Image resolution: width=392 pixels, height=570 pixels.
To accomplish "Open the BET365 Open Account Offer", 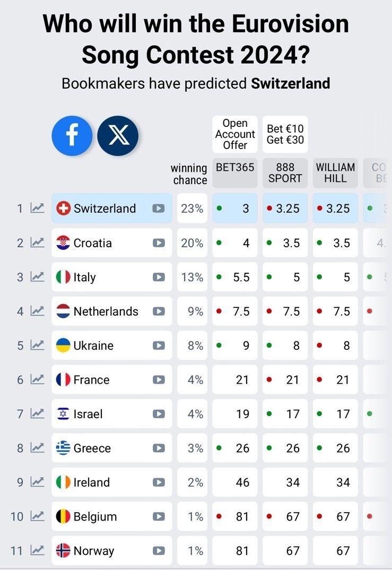I will [x=235, y=134].
